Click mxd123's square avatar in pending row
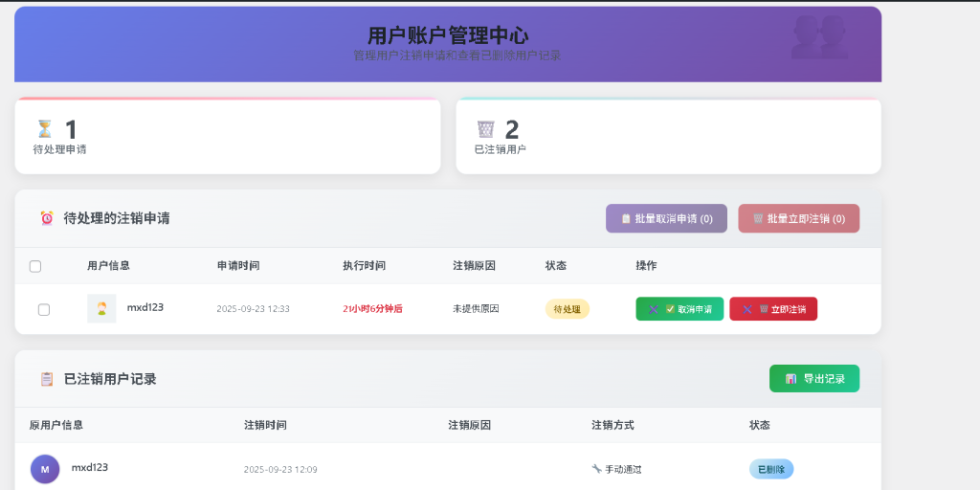 pos(101,308)
